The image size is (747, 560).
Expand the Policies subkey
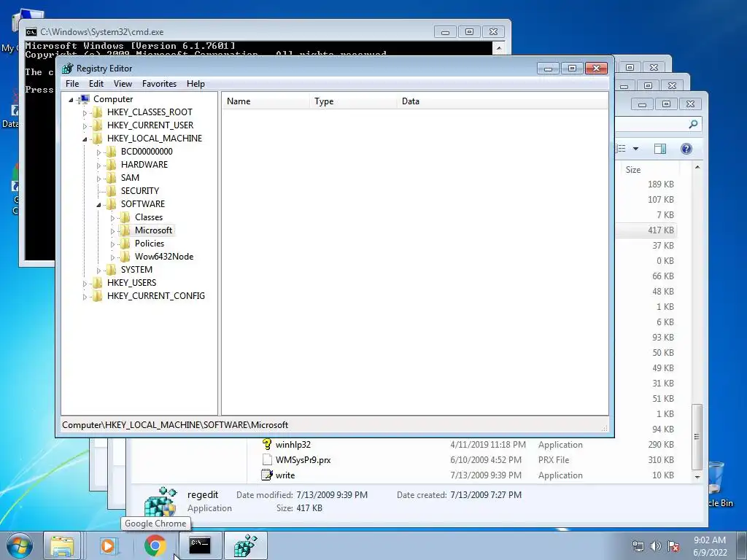(112, 244)
